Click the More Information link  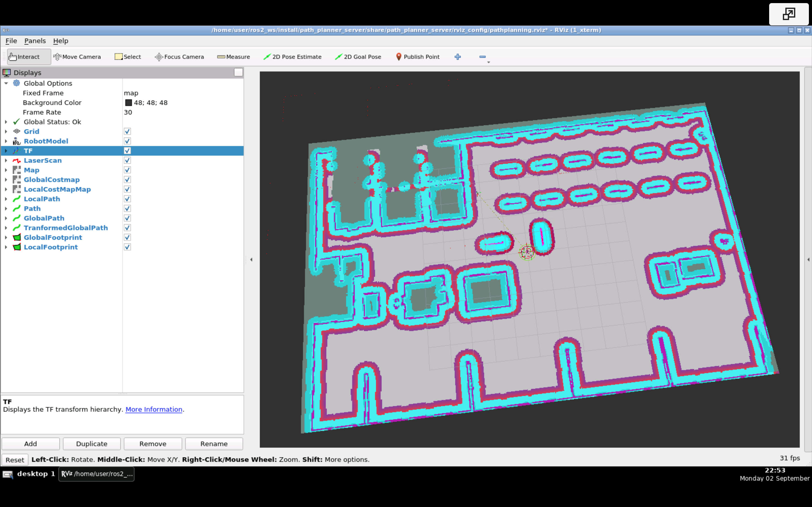[x=153, y=410]
